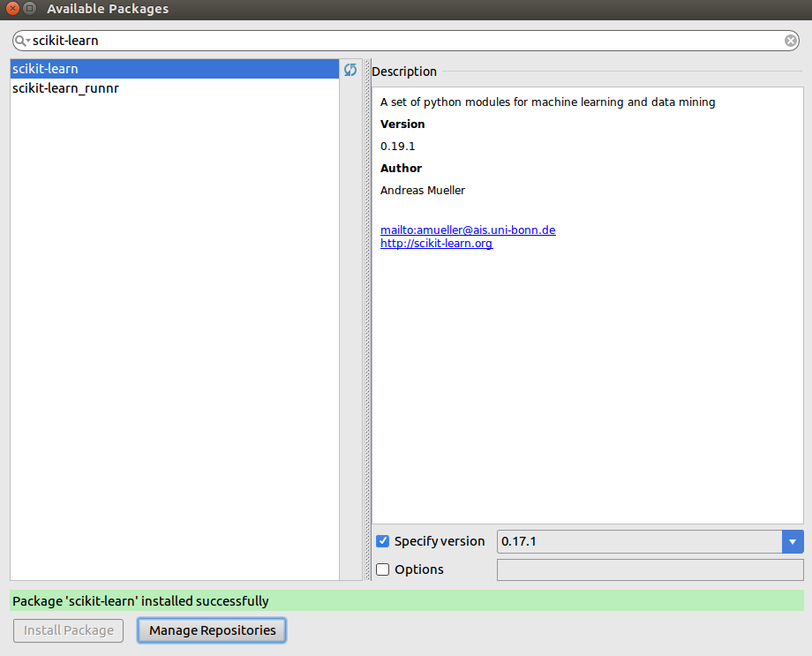Uncheck the Specify version checkbox
Viewport: 812px width, 656px height.
click(x=382, y=541)
